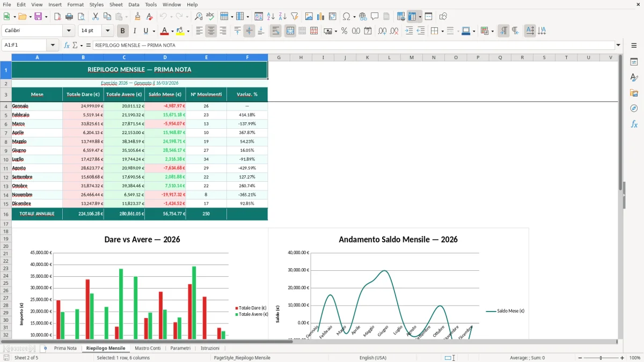Open the Format menu

click(76, 4)
